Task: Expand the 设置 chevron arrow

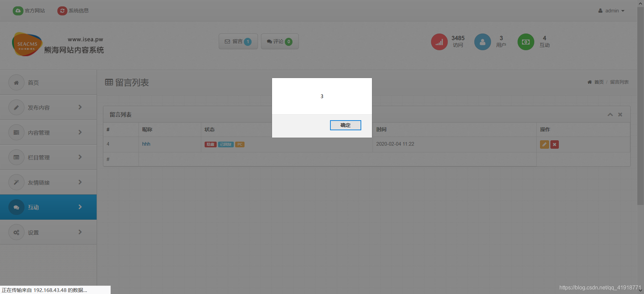Action: (x=80, y=232)
